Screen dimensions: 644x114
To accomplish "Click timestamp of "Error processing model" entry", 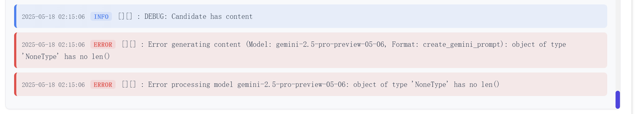I will (53, 85).
